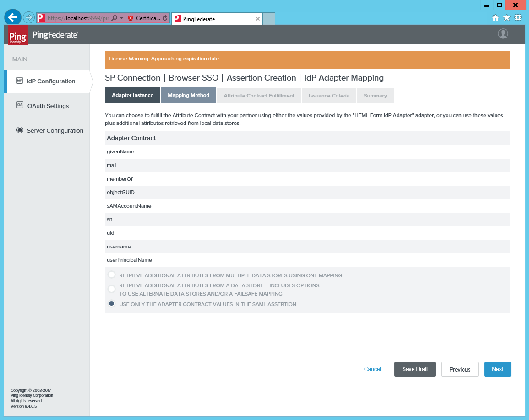The height and width of the screenshot is (420, 529).
Task: Click the OAuth Settings sidebar icon
Action: (20, 105)
